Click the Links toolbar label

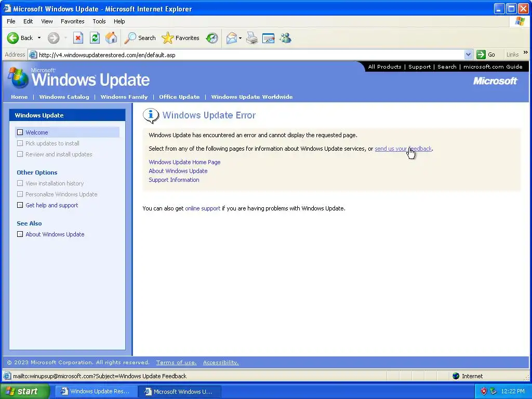512,54
